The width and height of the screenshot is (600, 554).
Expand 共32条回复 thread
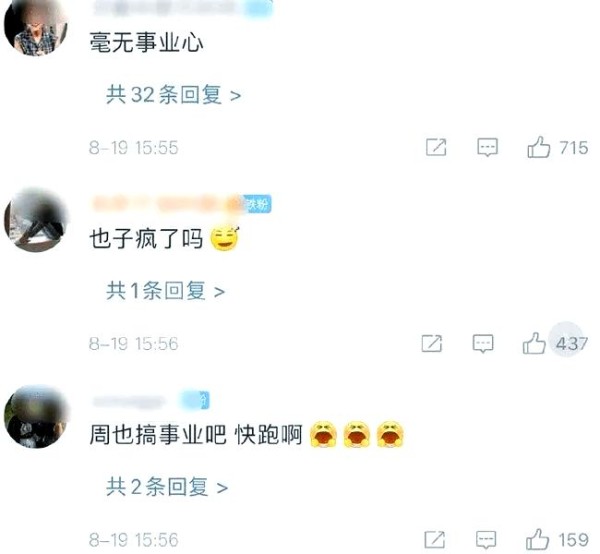(x=174, y=95)
